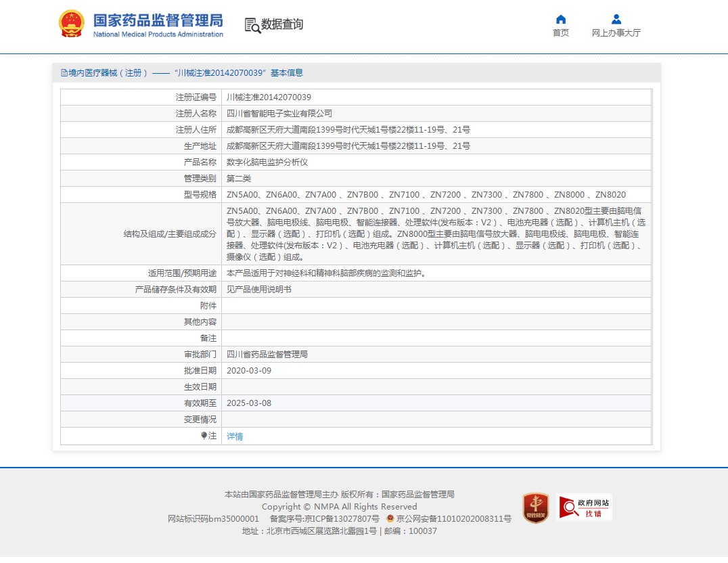Open the 详情 link
728x563 pixels.
click(235, 436)
